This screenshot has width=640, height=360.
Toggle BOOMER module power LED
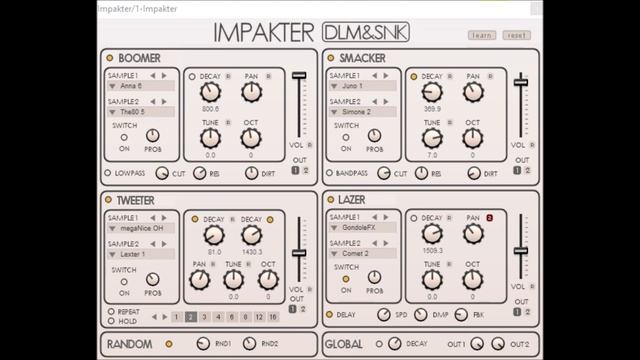click(x=109, y=58)
